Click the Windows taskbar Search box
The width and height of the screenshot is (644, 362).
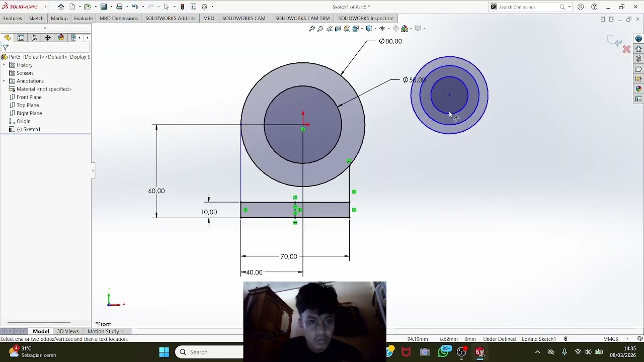209,352
